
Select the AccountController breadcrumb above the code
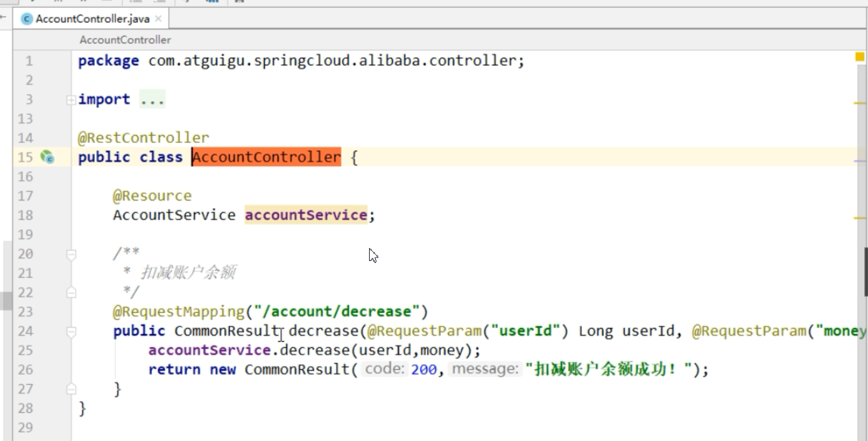point(125,40)
